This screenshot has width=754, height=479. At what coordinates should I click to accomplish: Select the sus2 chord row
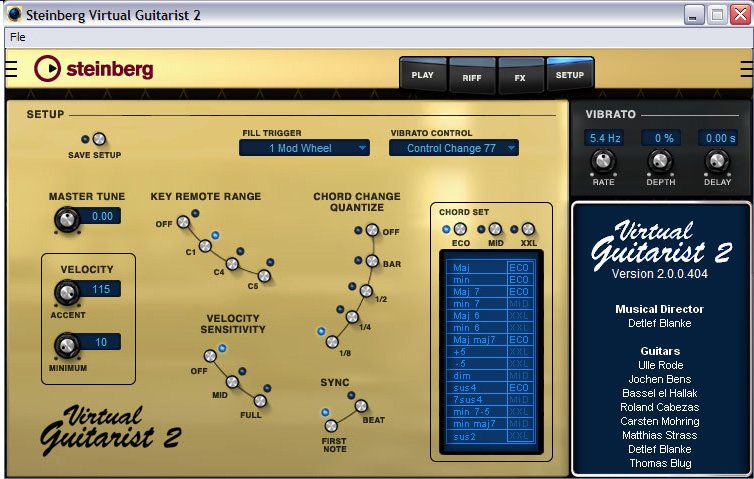[490, 436]
